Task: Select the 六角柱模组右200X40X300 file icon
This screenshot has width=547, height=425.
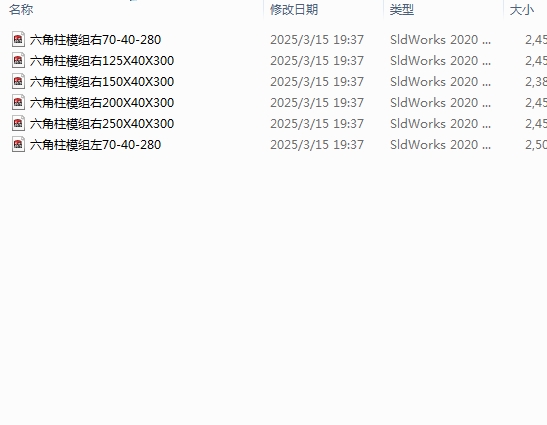Action: (18, 102)
